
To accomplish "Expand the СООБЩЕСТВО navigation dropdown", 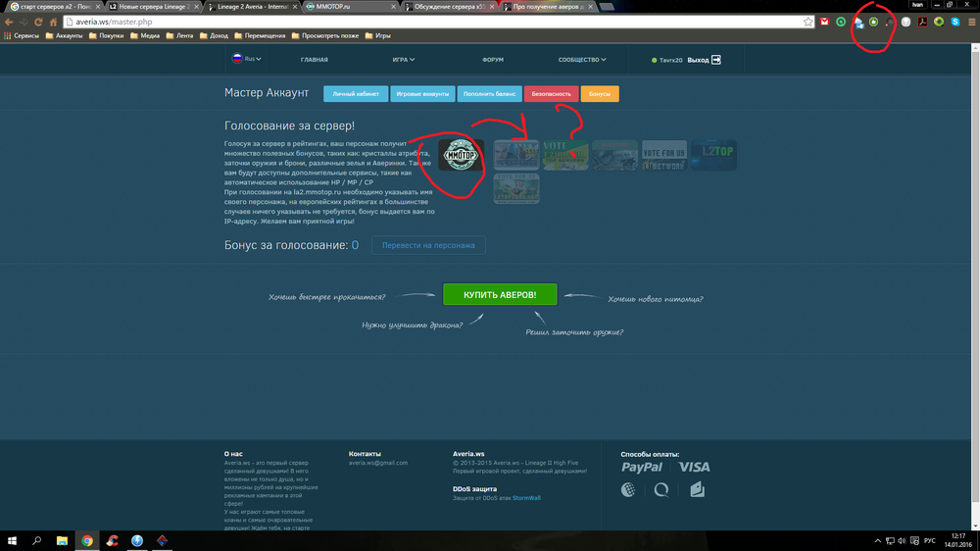I will click(582, 60).
